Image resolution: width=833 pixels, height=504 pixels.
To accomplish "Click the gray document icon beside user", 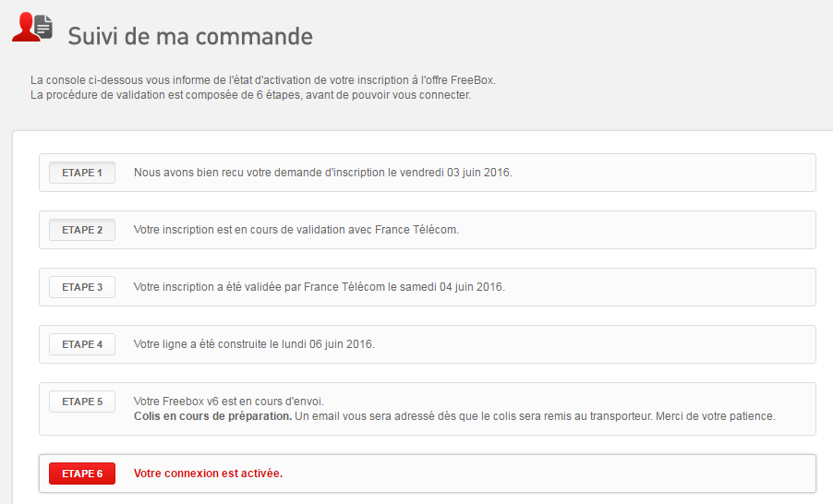I will coord(44,30).
